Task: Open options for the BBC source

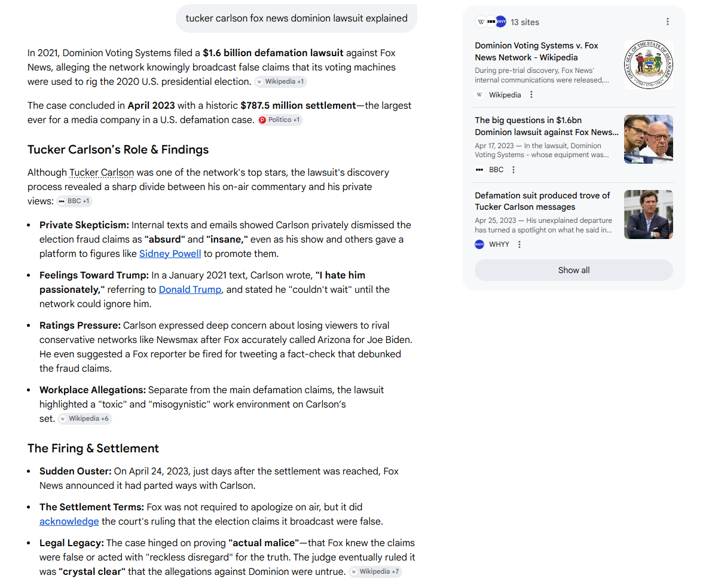Action: [514, 170]
